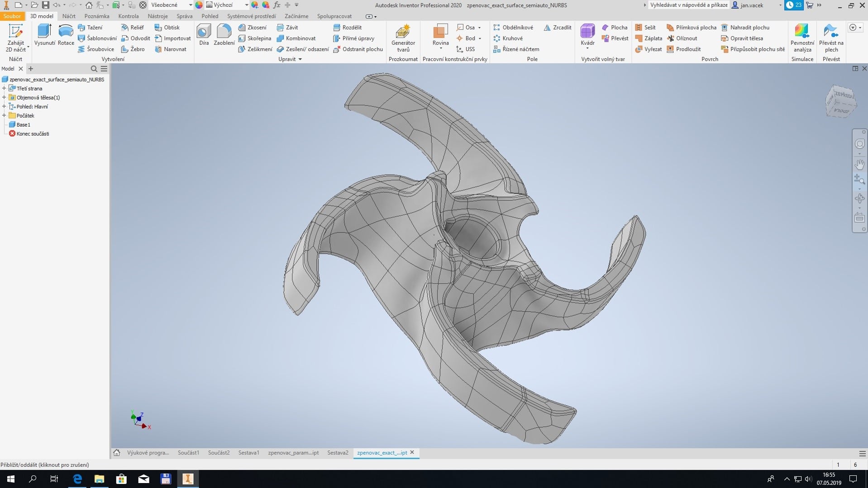Viewport: 868px width, 488px height.
Task: Create a work plane with Rovina
Action: tap(440, 36)
